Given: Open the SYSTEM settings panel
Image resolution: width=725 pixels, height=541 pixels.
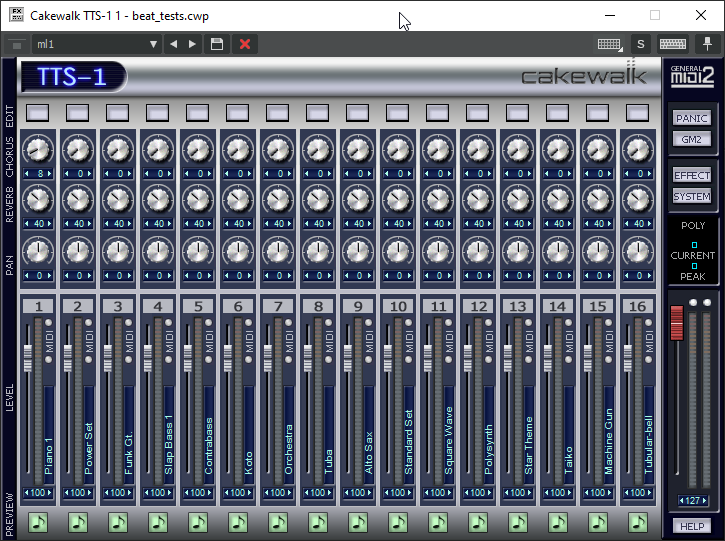Looking at the screenshot, I should pos(692,196).
